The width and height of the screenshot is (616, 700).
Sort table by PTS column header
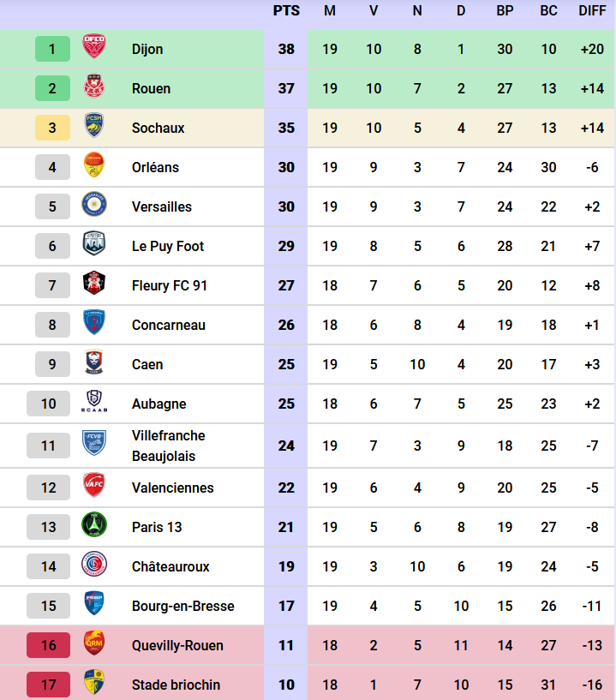tap(286, 10)
